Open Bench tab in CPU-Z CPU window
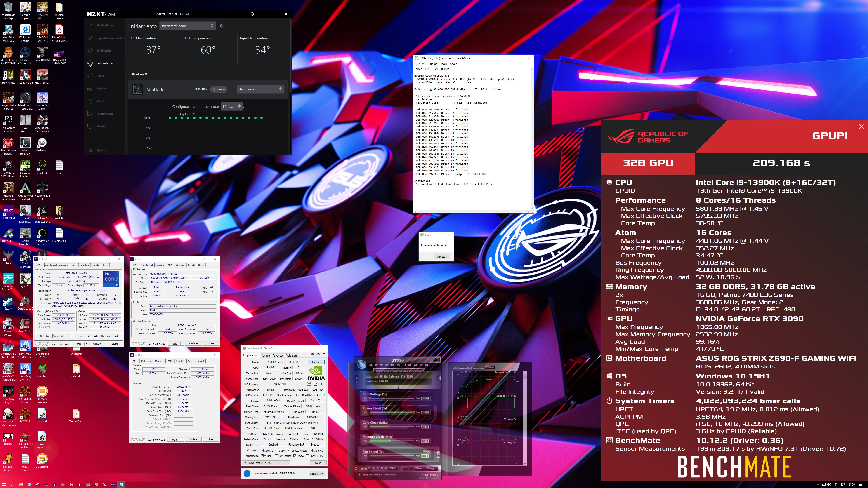 tap(95, 265)
